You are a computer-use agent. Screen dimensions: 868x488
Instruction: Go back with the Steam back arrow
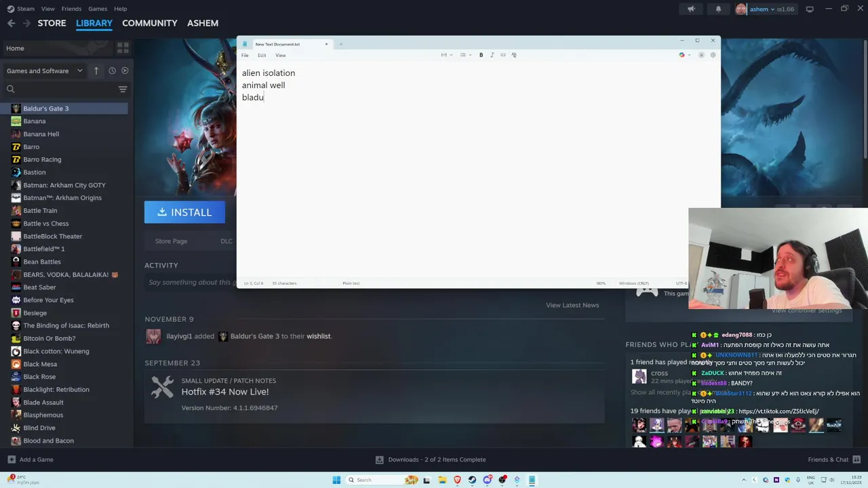pos(12,23)
